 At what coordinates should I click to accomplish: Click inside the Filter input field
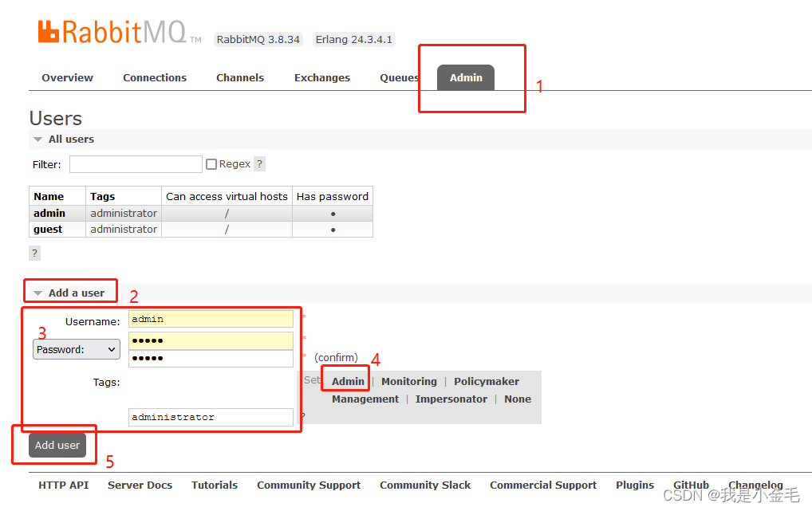(136, 163)
